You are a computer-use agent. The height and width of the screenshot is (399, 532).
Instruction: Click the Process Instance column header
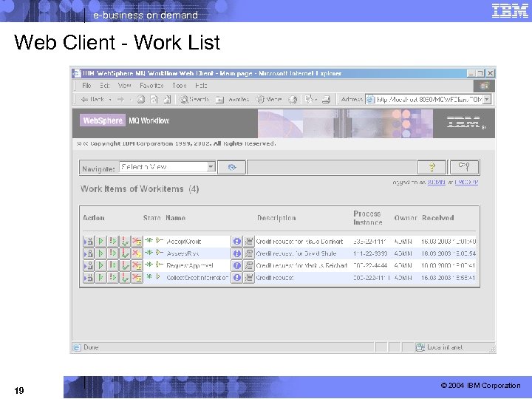368,218
